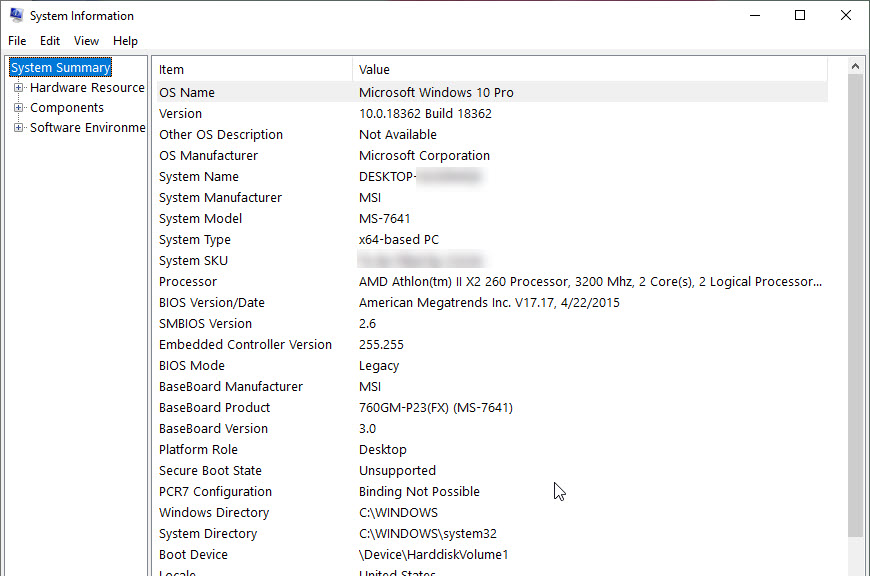Select the Windows Directory item
The width and height of the screenshot is (870, 576).
click(214, 513)
